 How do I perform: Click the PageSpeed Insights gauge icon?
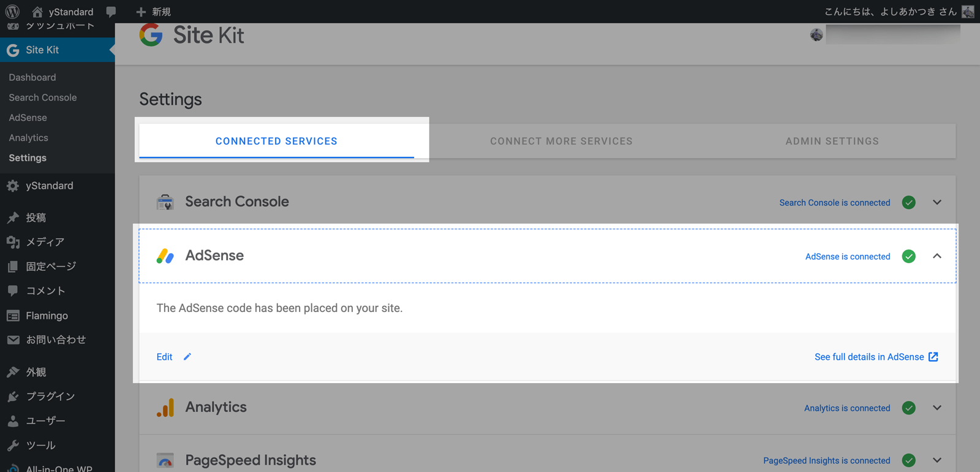tap(165, 460)
